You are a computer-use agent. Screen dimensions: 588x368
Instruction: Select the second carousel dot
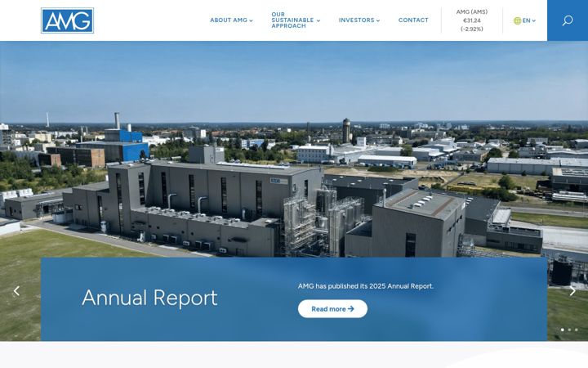[569, 330]
